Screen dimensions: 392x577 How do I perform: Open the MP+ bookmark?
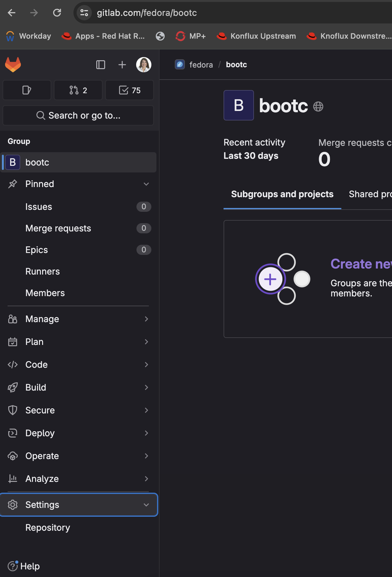point(191,36)
